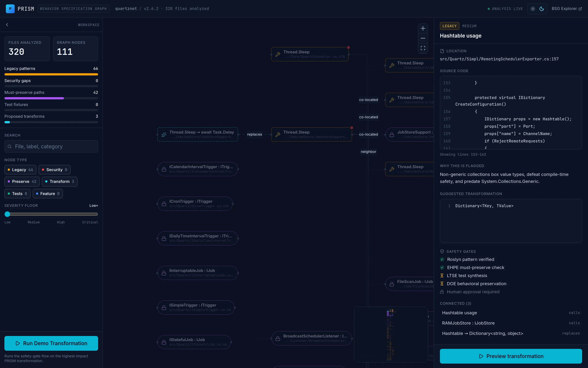Select the ISimpleTrigger : ITrigger node
Screen dimensions: 588x368
pos(196,307)
